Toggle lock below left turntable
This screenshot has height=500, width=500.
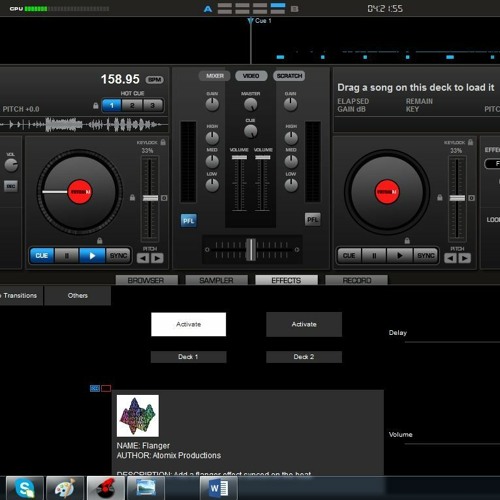(99, 240)
